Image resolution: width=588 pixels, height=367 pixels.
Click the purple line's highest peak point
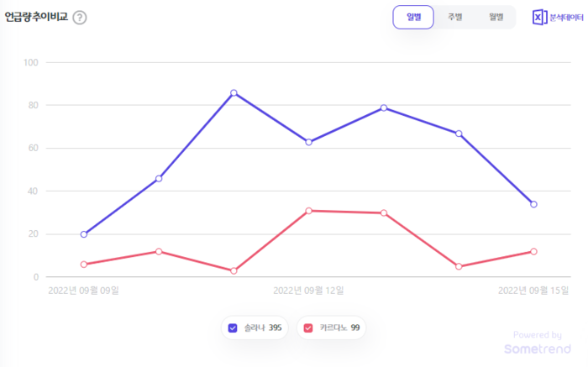[234, 93]
